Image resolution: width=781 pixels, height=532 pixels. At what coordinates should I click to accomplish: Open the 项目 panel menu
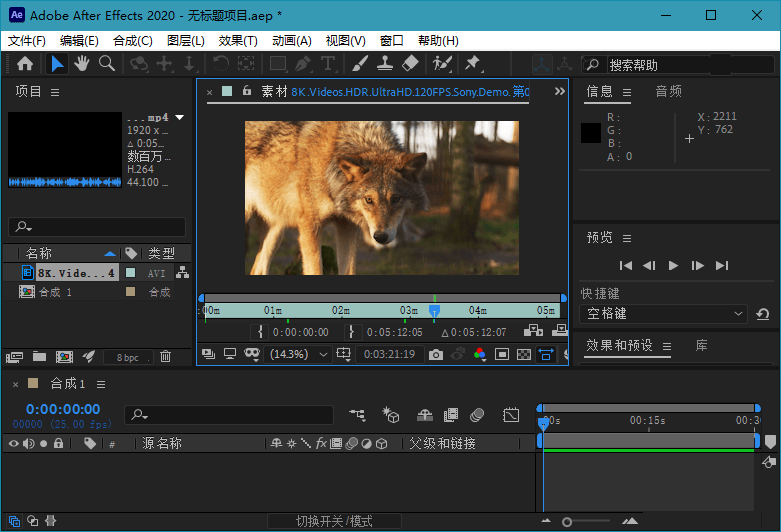tap(55, 92)
